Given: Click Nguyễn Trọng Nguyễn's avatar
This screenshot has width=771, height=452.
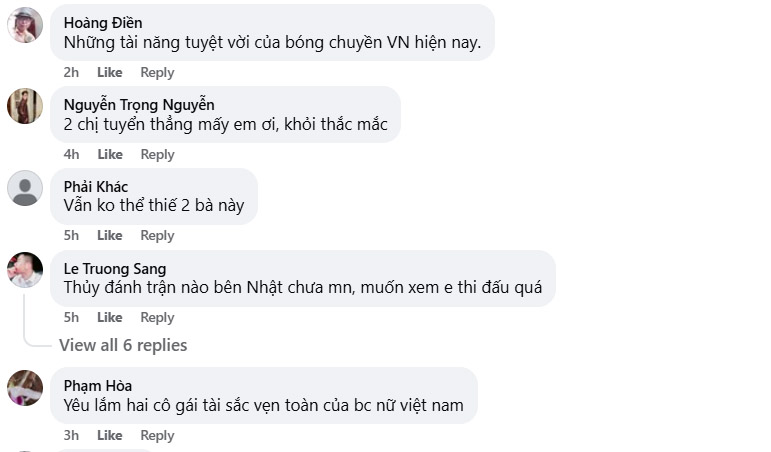Looking at the screenshot, I should pos(25,106).
